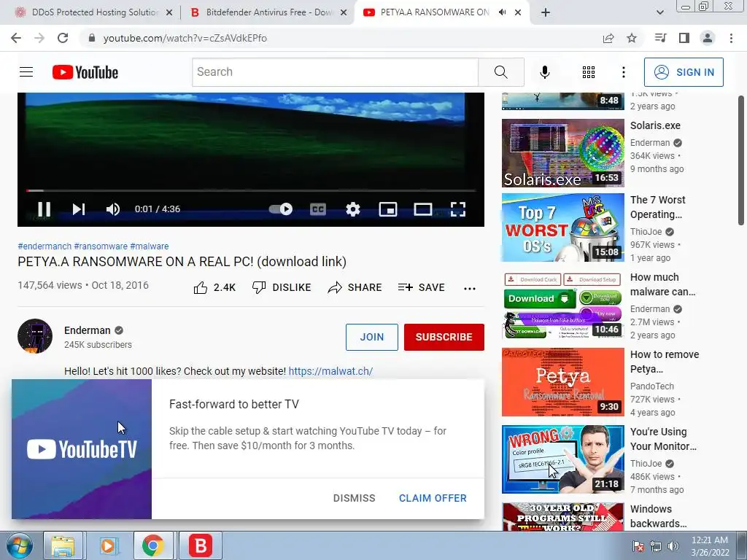Expand the tab search dropdown arrow
747x560 pixels.
click(x=659, y=12)
